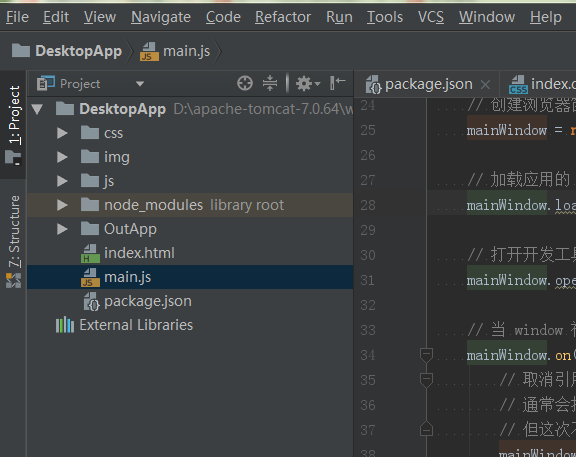The image size is (576, 457).
Task: Click the node_modules folder icon
Action: tap(90, 205)
